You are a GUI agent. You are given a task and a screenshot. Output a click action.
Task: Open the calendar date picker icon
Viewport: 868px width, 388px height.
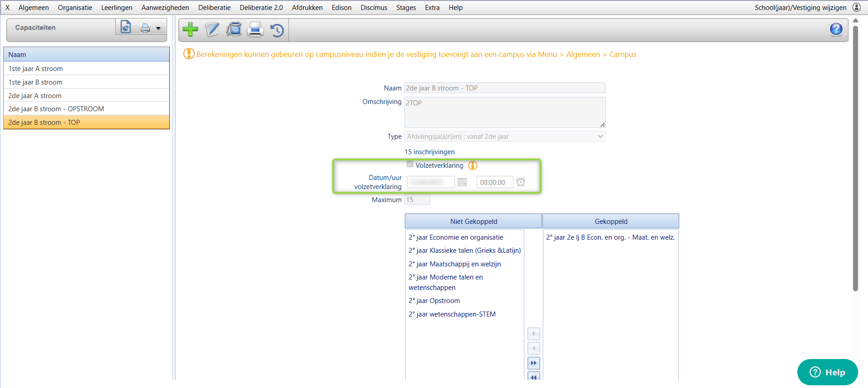point(462,182)
